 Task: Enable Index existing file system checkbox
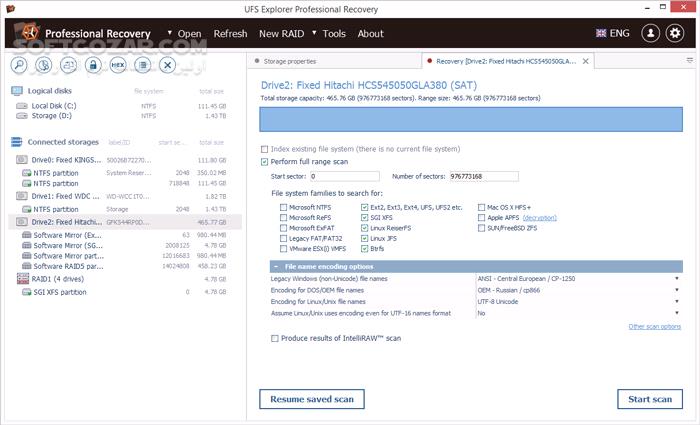264,149
